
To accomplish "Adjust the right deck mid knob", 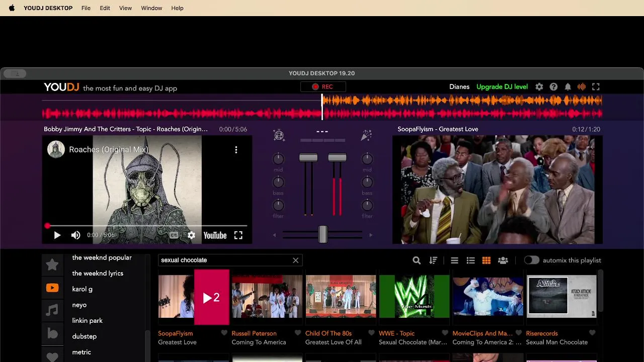I will tap(367, 159).
